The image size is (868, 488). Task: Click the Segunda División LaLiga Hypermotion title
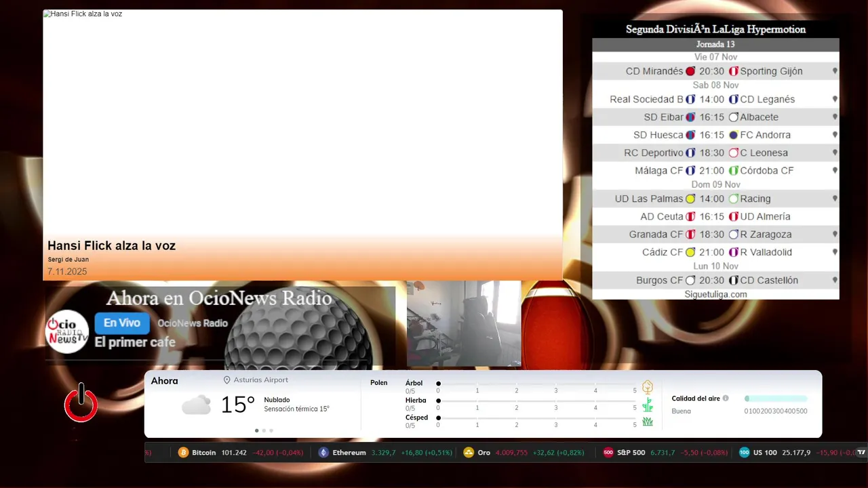pos(715,29)
